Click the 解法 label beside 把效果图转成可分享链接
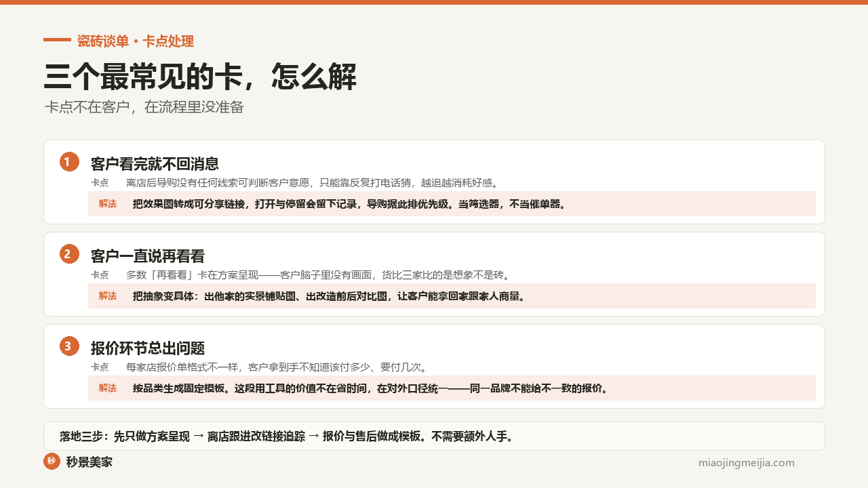This screenshot has height=488, width=868. pos(108,204)
